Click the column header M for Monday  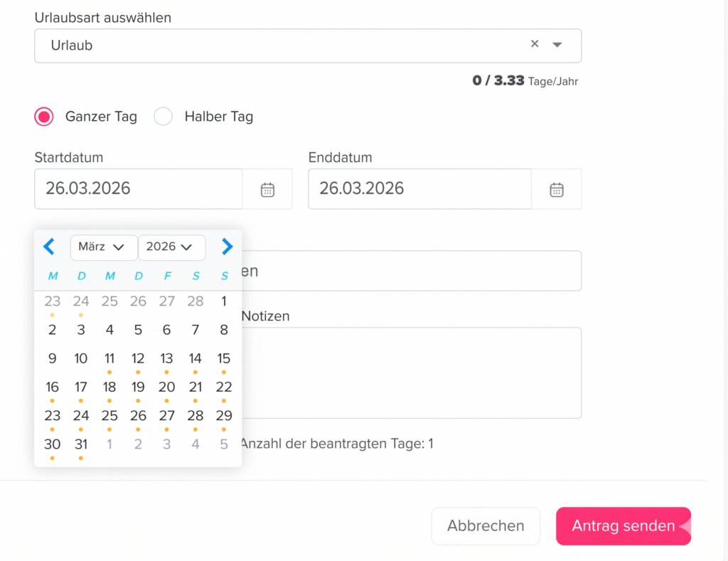pyautogui.click(x=52, y=276)
